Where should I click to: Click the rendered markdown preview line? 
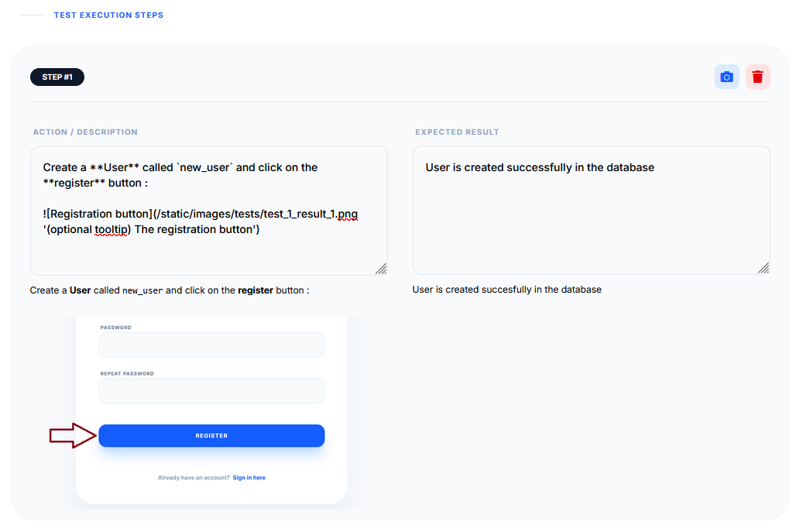(178, 290)
